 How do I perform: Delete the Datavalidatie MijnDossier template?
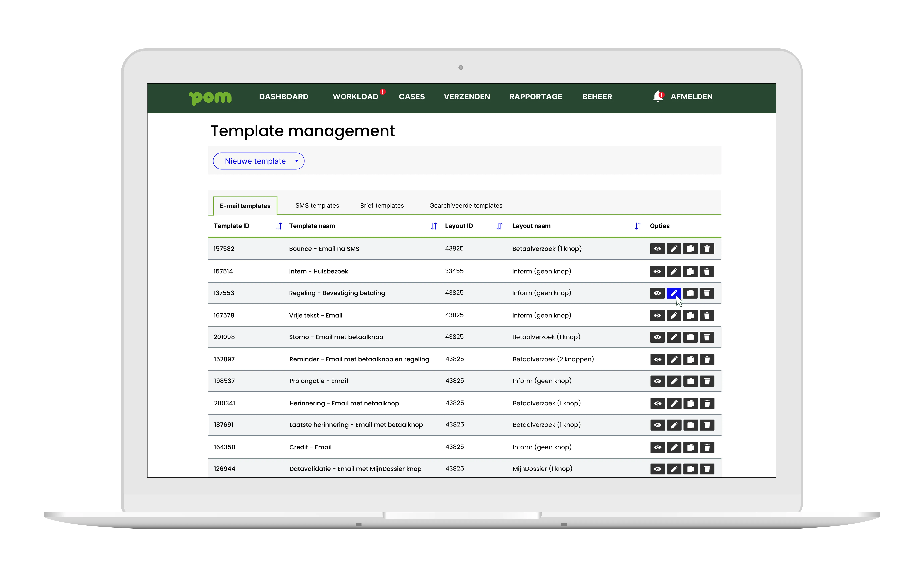(x=707, y=469)
